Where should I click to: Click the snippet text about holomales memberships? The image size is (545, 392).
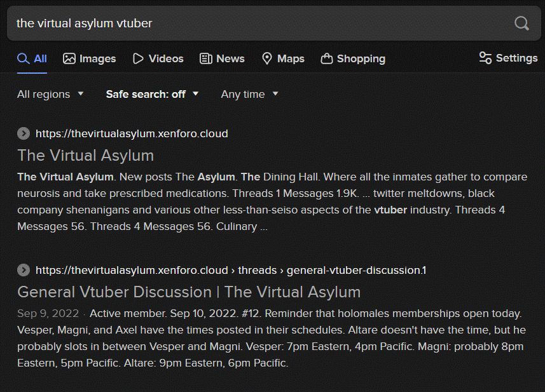coord(272,338)
